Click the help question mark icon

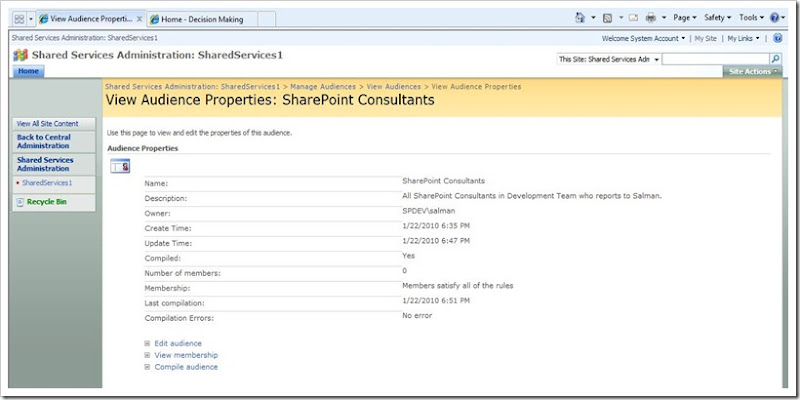click(x=776, y=18)
